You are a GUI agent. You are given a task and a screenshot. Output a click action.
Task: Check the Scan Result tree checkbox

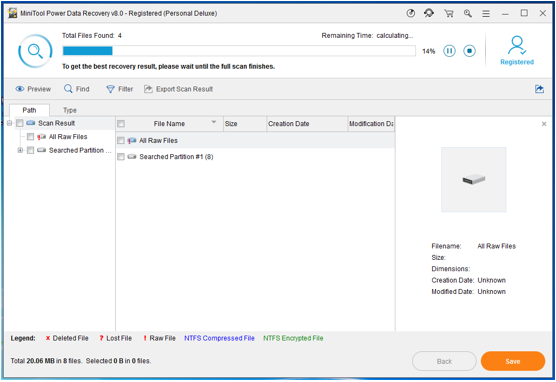point(20,123)
